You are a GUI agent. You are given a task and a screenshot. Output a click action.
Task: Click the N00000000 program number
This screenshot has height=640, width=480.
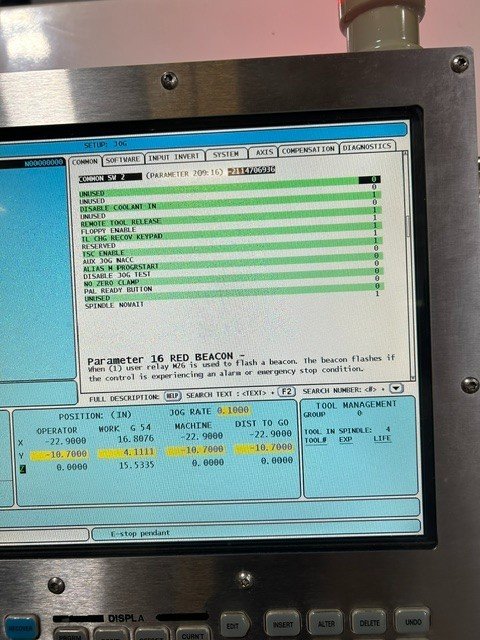pos(44,163)
